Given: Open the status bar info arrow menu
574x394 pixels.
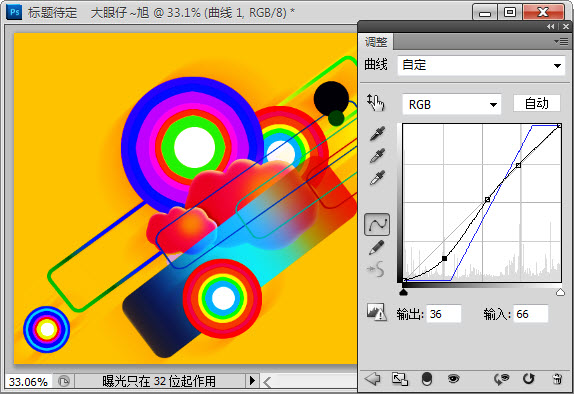Looking at the screenshot, I should 252,381.
